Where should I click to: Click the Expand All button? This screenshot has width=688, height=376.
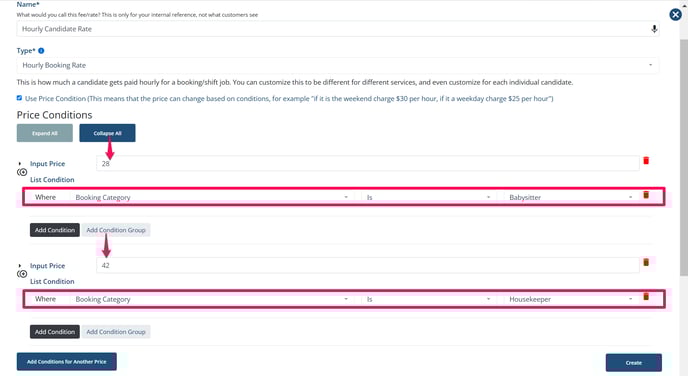pyautogui.click(x=45, y=133)
